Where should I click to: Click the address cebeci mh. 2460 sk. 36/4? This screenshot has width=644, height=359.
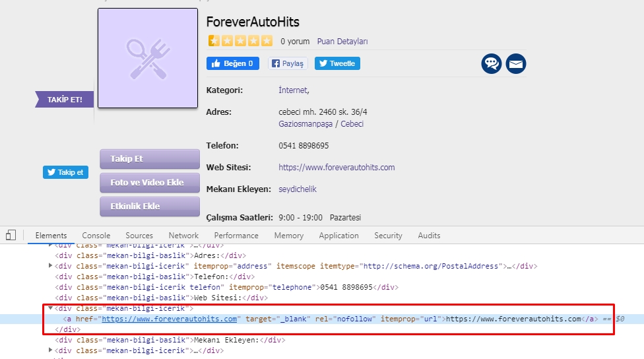[x=323, y=112]
